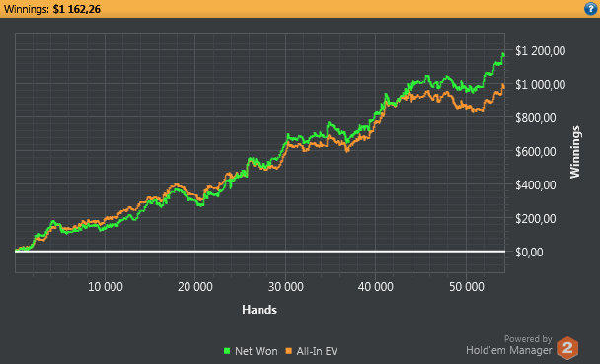Click the 20 000 hands axis label
Viewport: 600px width, 364px height.
tap(195, 287)
